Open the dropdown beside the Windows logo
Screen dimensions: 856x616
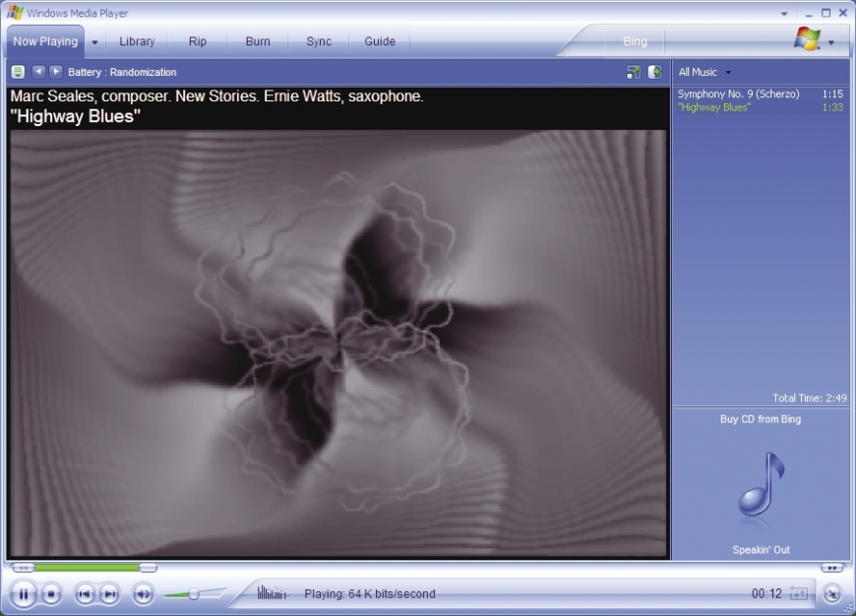click(x=830, y=42)
